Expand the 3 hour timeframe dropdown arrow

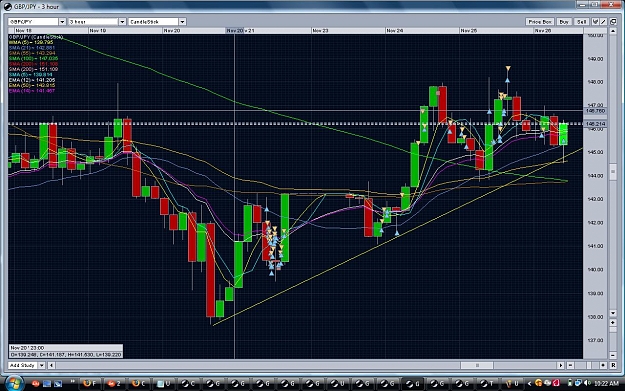[x=122, y=22]
